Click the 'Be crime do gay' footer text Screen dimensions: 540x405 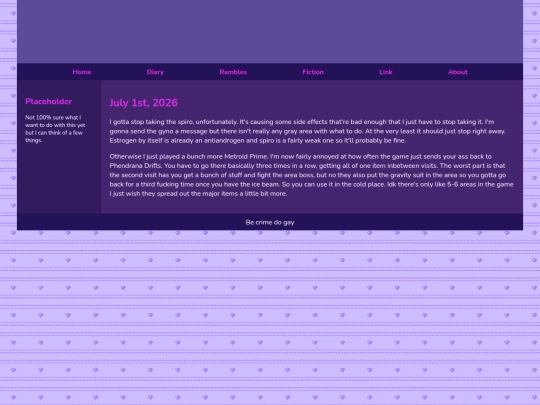tap(270, 222)
